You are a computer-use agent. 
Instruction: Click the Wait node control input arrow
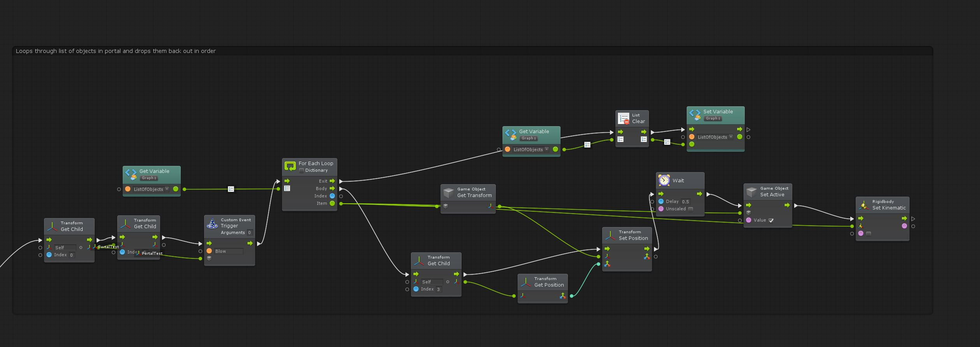tap(661, 194)
